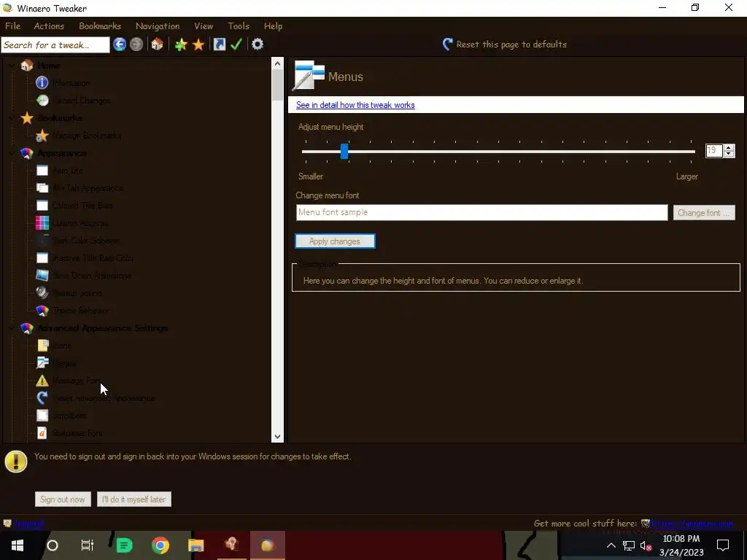Select Aero Lite in the Appearance group

coord(67,171)
